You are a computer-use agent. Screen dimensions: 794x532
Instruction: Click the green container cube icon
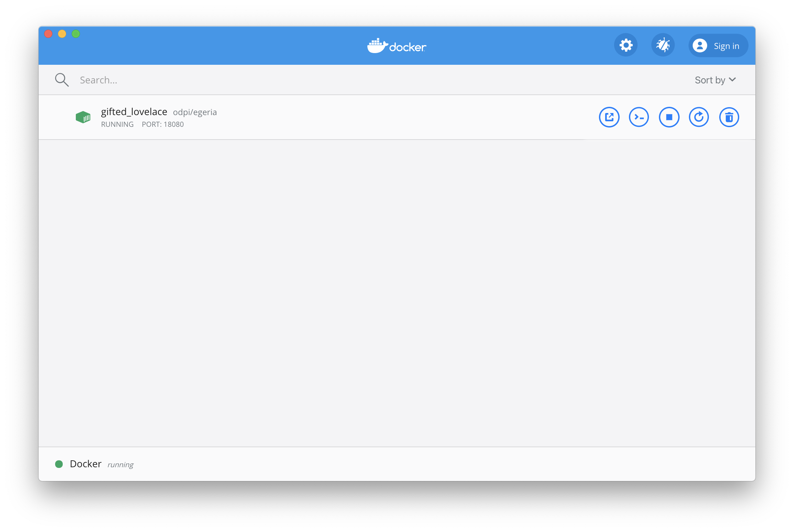coord(83,117)
